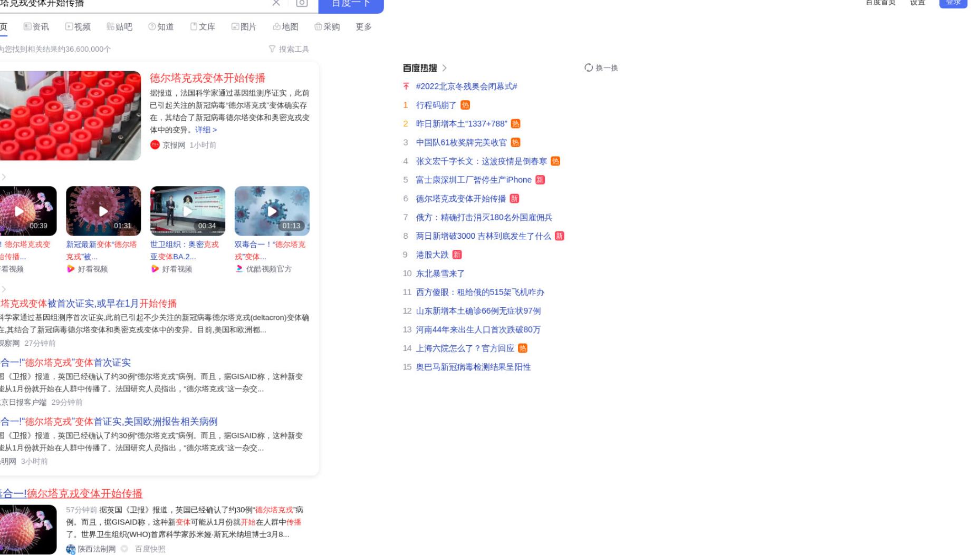Play the 00:34 news anchor video
Screen dimensions: 980x555
[x=188, y=211]
